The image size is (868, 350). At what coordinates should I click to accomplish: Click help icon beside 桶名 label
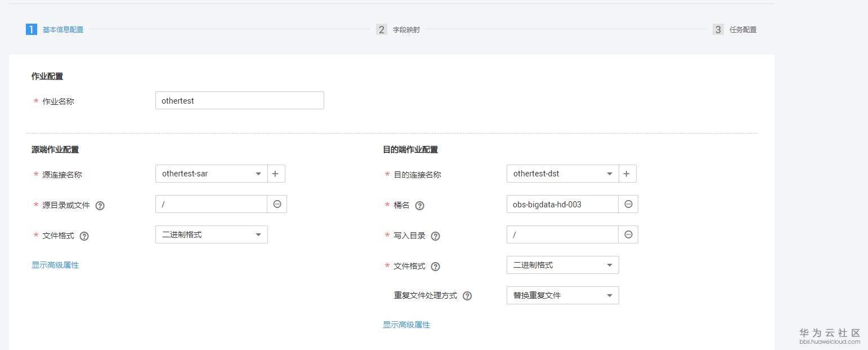click(x=419, y=206)
